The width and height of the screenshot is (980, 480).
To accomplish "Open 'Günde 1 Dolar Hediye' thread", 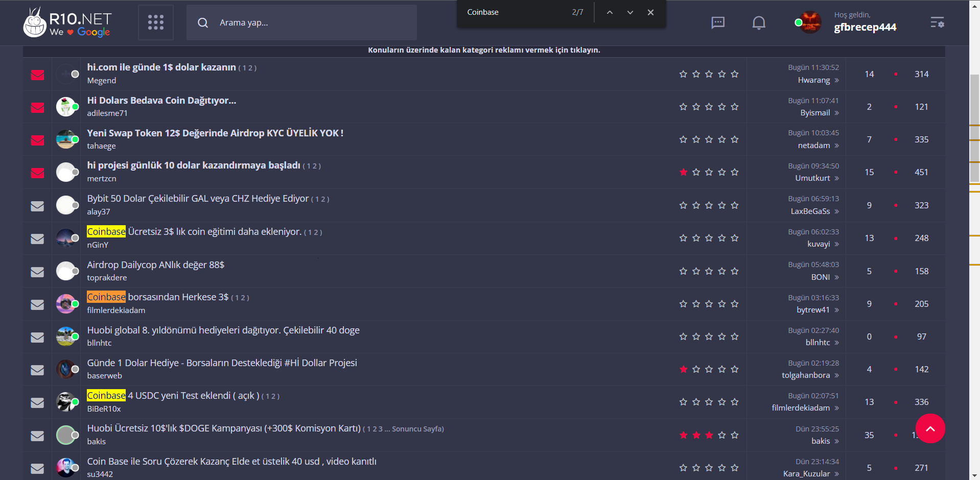I will [222, 363].
